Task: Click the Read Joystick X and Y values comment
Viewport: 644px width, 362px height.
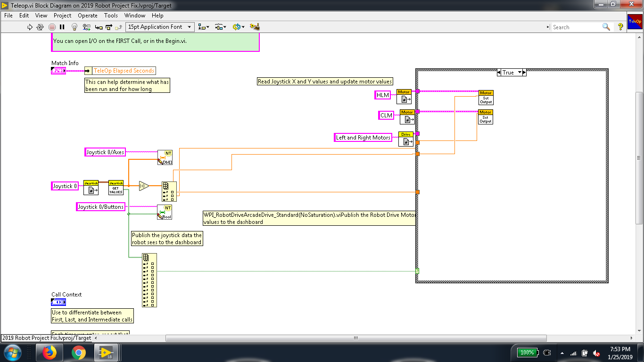Action: coord(325,82)
